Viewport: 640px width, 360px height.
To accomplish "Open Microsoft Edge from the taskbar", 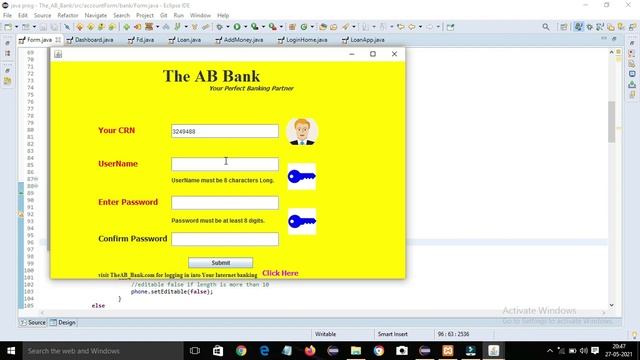I will pos(264,351).
